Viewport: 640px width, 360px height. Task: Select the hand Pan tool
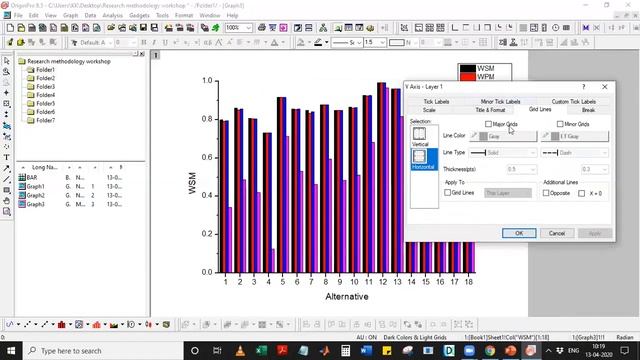(x=7, y=200)
